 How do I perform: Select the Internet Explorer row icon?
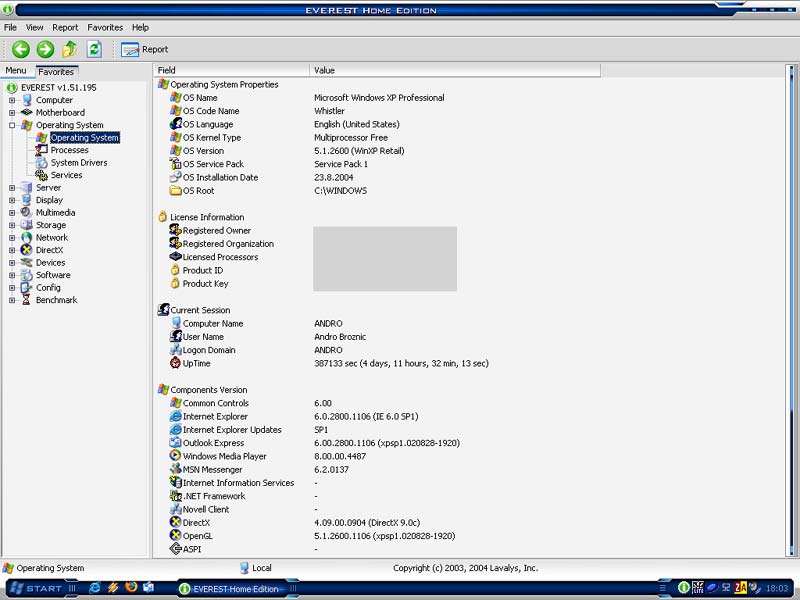(x=176, y=416)
